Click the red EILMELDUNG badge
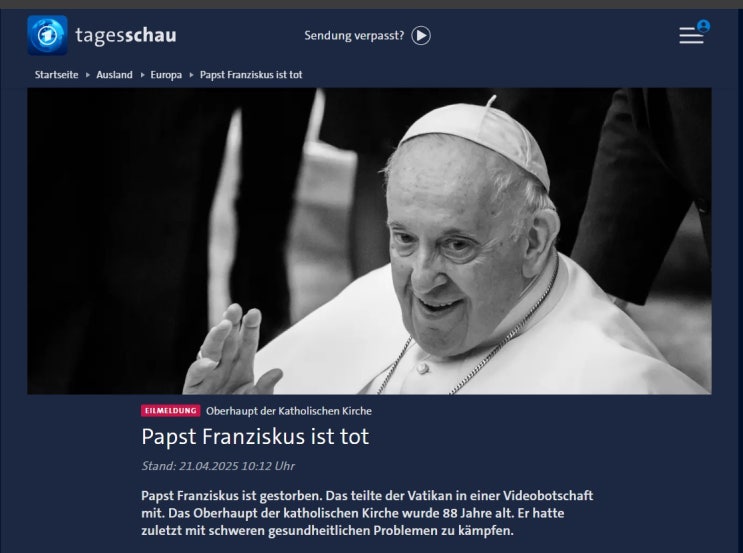The image size is (743, 553). coord(171,411)
